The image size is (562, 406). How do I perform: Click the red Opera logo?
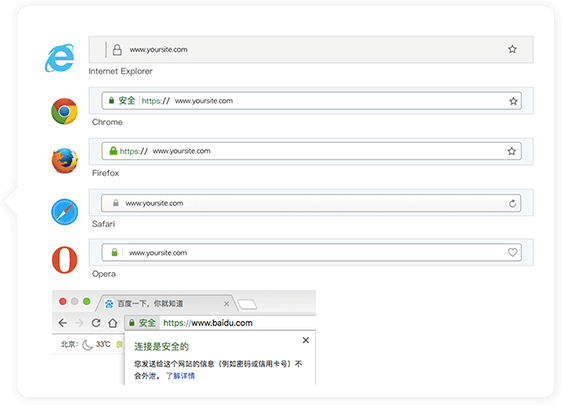[x=65, y=260]
